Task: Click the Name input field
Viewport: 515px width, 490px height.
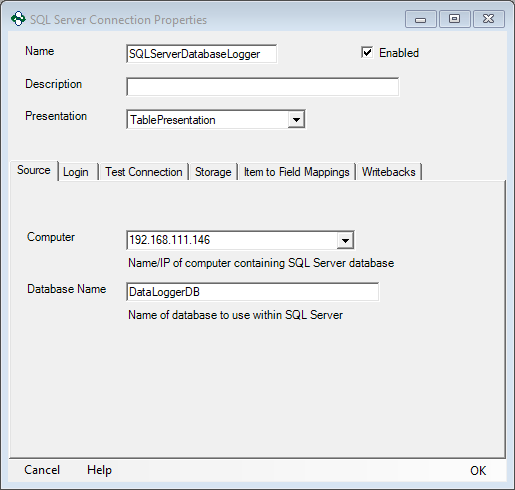Action: pyautogui.click(x=201, y=54)
